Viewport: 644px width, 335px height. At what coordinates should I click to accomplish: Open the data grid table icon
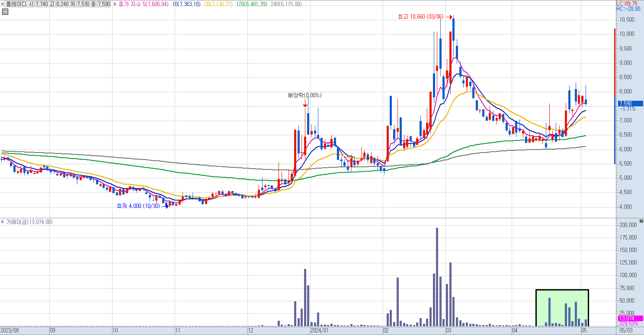[x=5, y=12]
